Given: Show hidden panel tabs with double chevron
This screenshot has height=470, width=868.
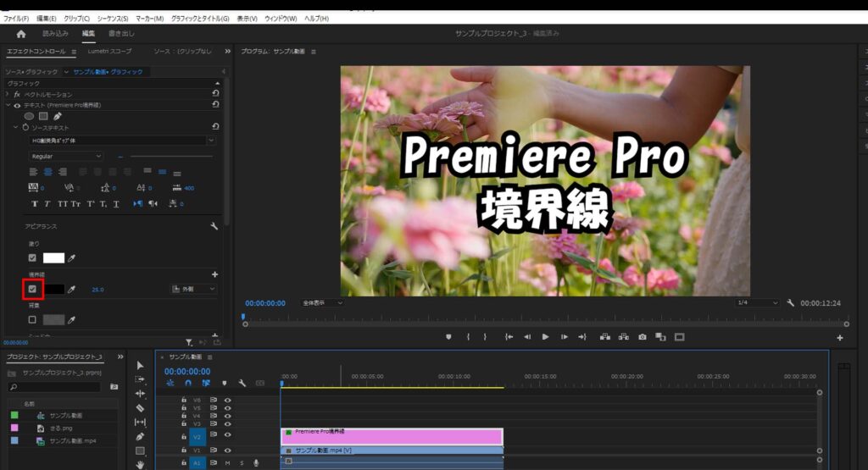Looking at the screenshot, I should point(227,52).
